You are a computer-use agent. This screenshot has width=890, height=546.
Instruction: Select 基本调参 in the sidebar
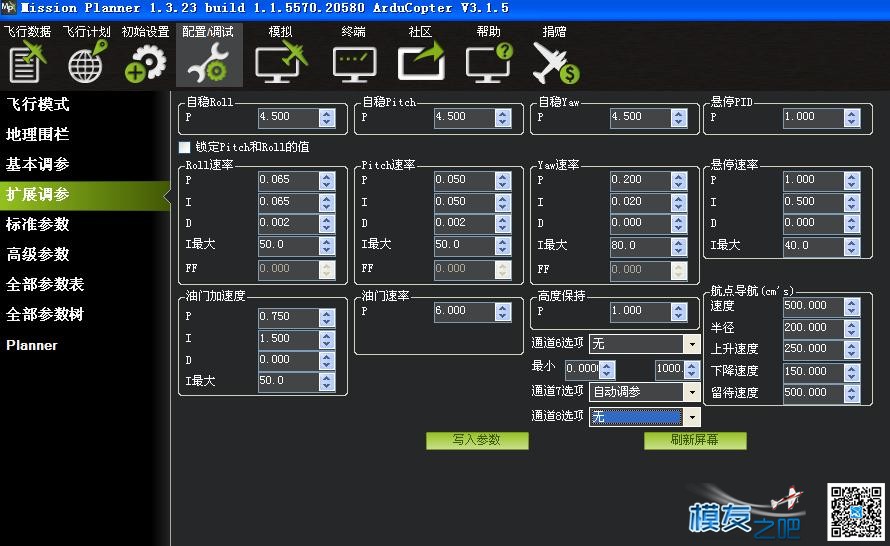click(37, 165)
